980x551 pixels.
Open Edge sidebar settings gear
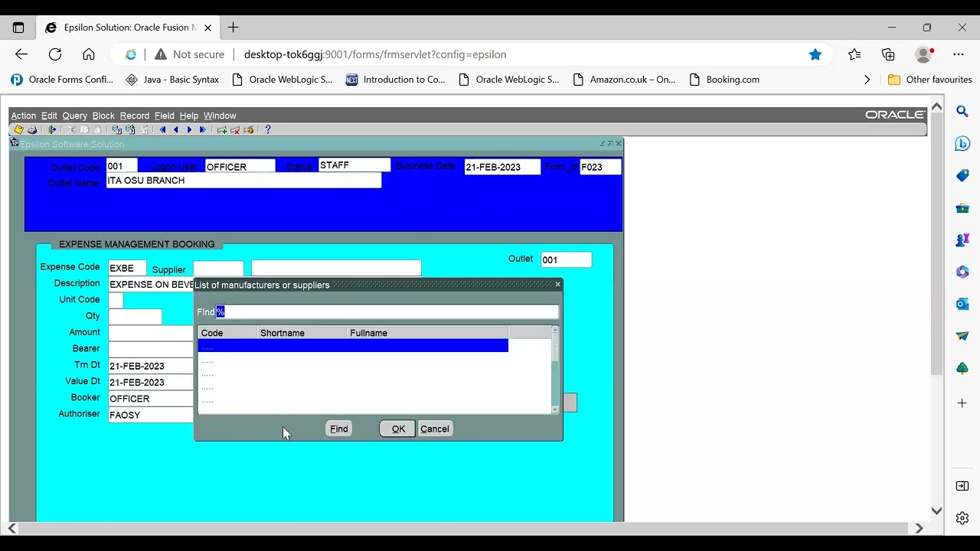tap(962, 518)
